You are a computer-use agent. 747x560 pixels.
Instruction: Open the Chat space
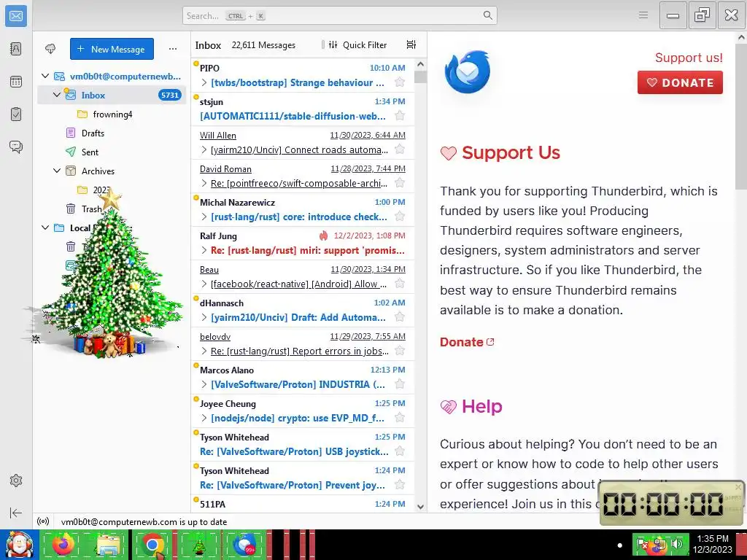(x=16, y=147)
